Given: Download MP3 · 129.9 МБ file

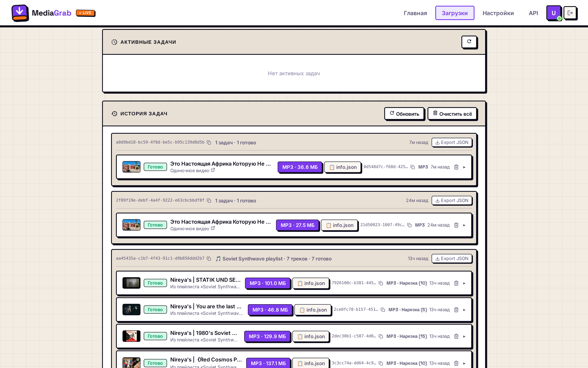Looking at the screenshot, I should pos(267,337).
